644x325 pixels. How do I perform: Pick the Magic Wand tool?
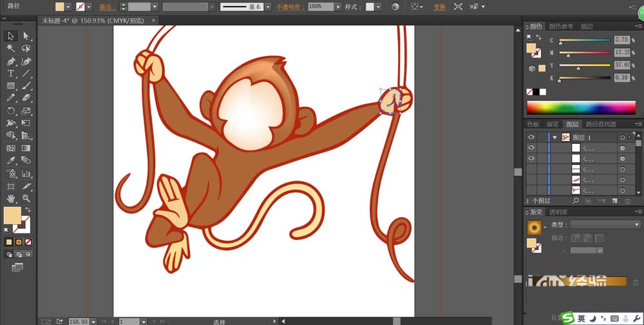(x=11, y=48)
